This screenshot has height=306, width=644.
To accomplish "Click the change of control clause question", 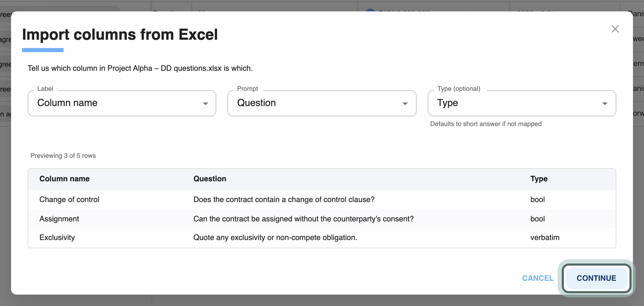I will pos(284,200).
